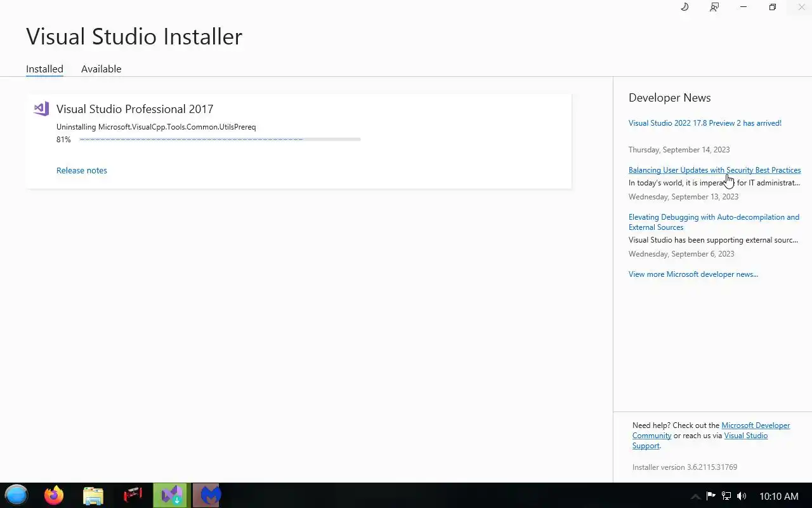This screenshot has height=508, width=812.
Task: Click the blue Start orb button
Action: pyautogui.click(x=16, y=495)
